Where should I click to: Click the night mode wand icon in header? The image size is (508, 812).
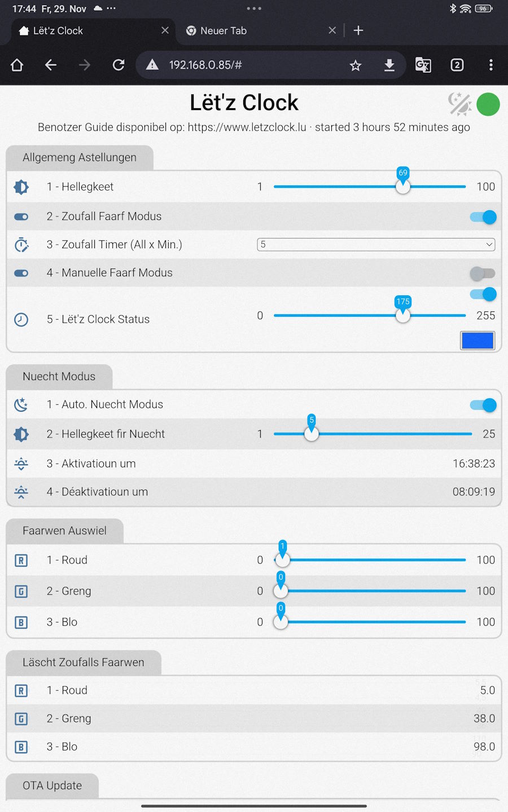pyautogui.click(x=459, y=104)
